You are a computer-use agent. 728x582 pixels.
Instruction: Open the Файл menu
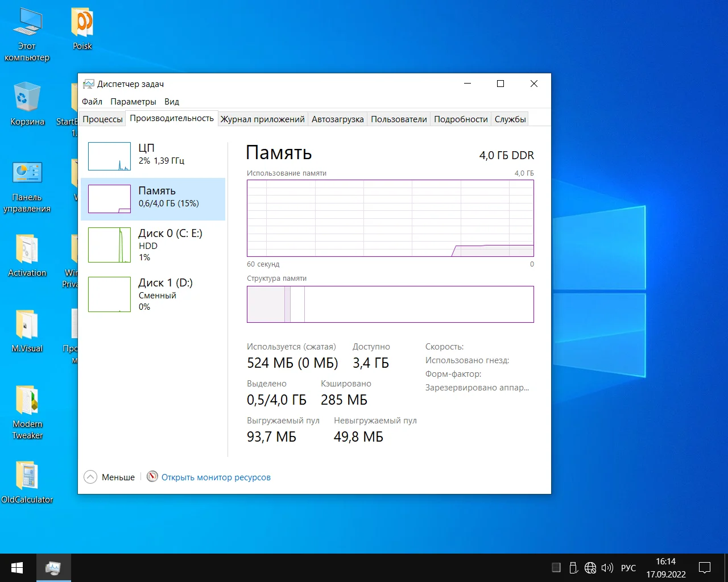click(92, 102)
